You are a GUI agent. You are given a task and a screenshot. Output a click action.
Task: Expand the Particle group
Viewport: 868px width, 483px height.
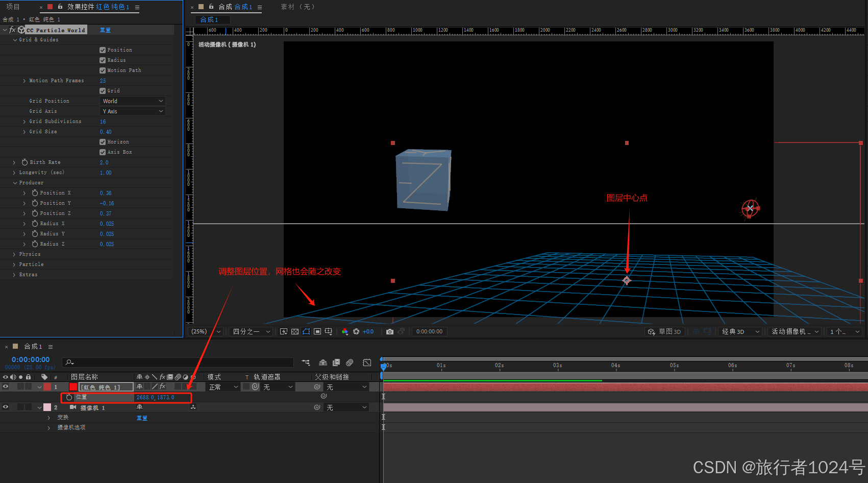[x=14, y=264]
